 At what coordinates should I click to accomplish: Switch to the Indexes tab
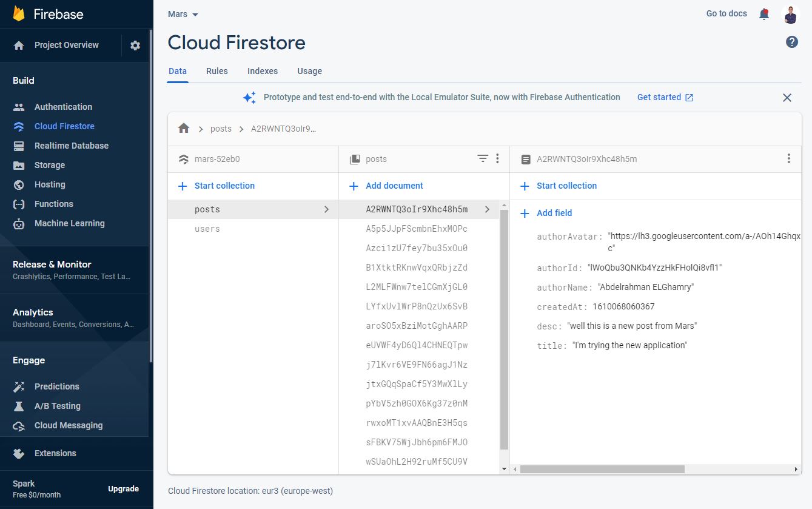pyautogui.click(x=263, y=71)
